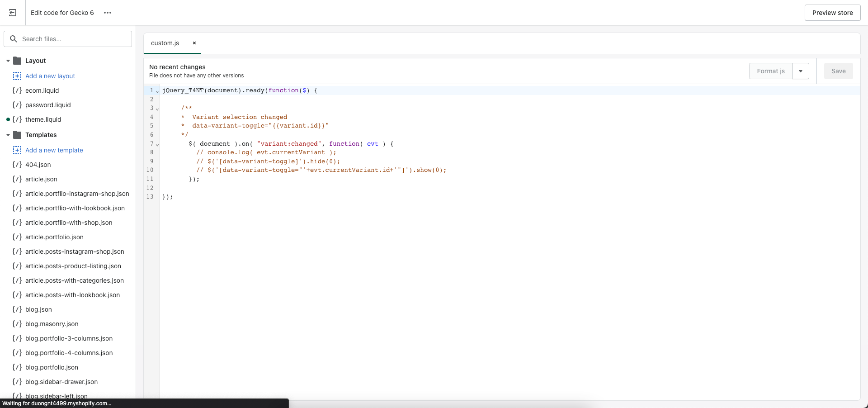Click the Preview store button
This screenshot has width=868, height=408.
[832, 13]
